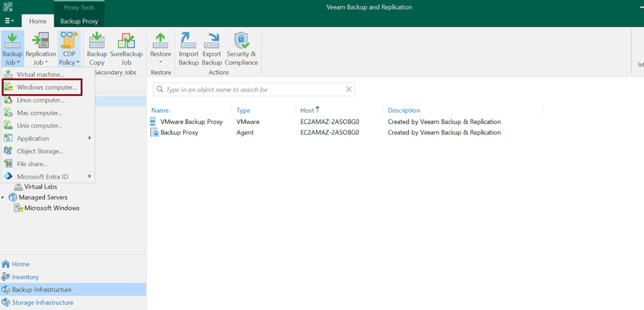Image resolution: width=644 pixels, height=310 pixels.
Task: Click the Linux penguin menu icon
Action: [x=8, y=100]
